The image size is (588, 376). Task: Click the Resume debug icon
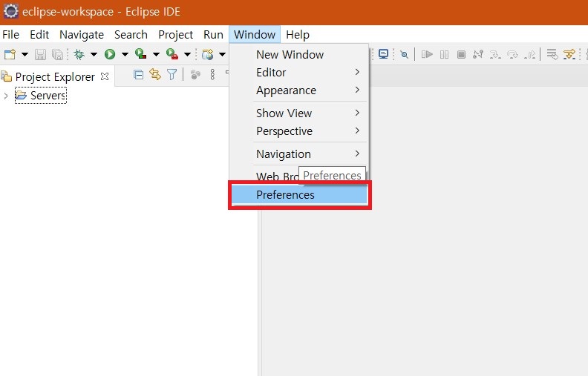(x=427, y=54)
